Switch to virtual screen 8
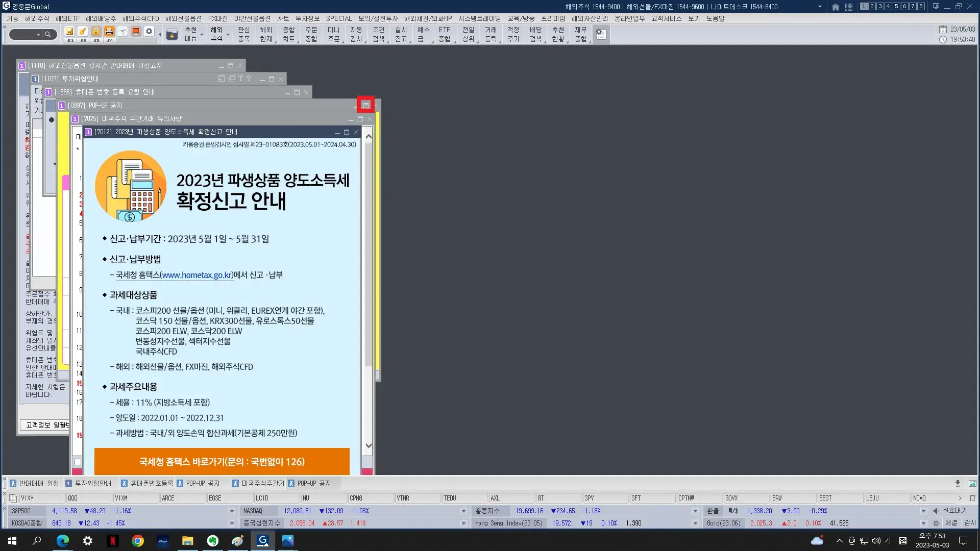 click(921, 7)
